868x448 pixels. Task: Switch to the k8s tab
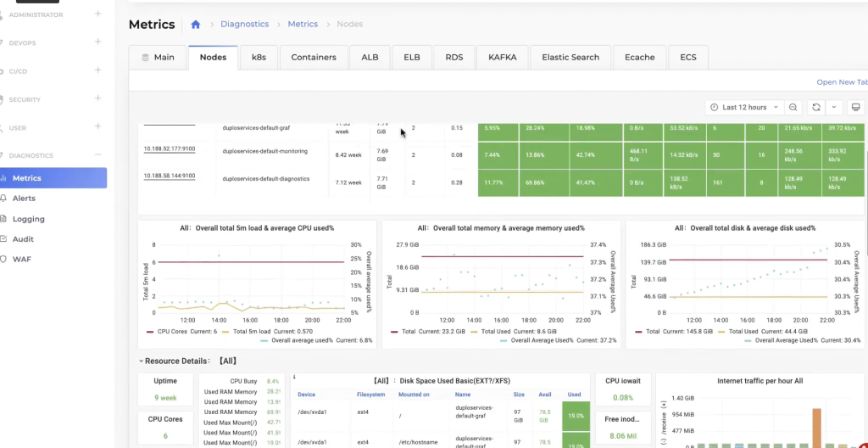tap(259, 58)
